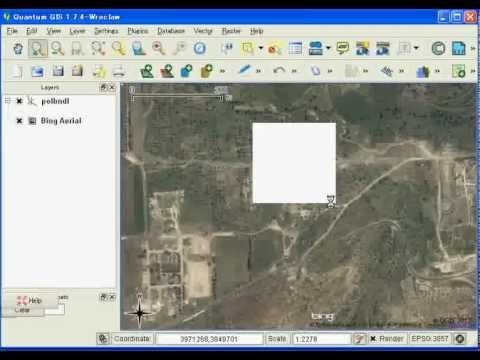Open dropdown arrow beside Select Features tool
Image resolution: width=480 pixels, height=360 pixels.
[x=261, y=48]
